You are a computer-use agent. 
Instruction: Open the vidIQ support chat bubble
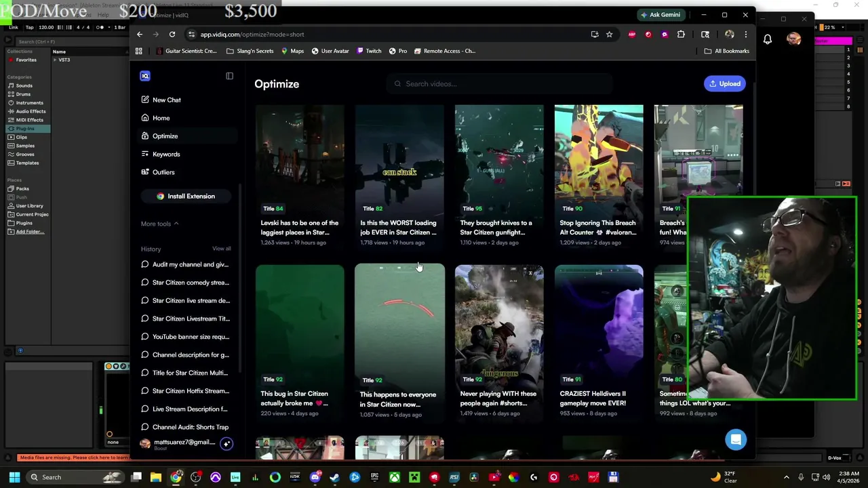point(736,440)
